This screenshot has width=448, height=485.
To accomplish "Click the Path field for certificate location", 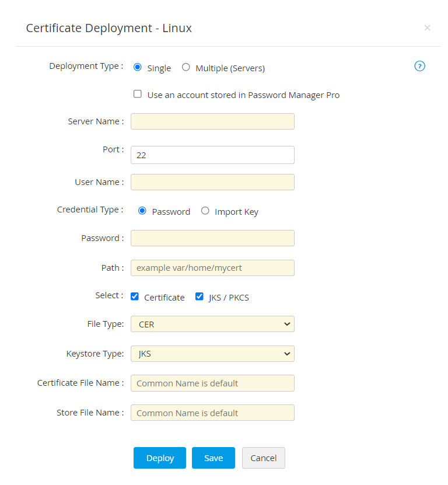I will tap(212, 268).
